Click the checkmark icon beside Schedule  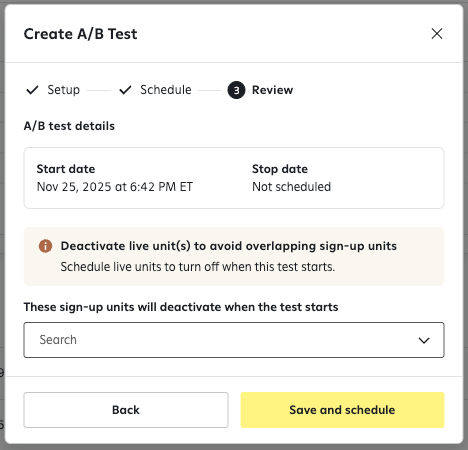pos(125,90)
